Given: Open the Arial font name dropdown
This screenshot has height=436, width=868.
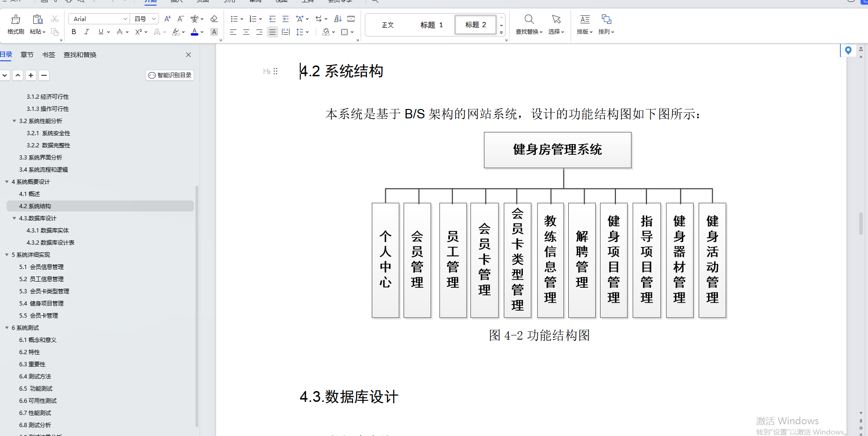Looking at the screenshot, I should [x=125, y=19].
